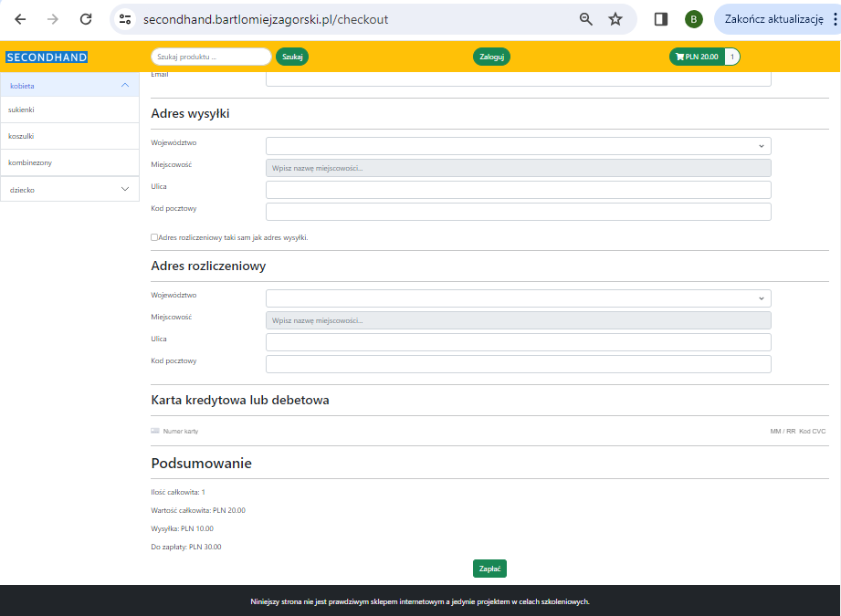The height and width of the screenshot is (616, 841).
Task: Focus shipping Kod pocztowy field
Action: (x=518, y=212)
